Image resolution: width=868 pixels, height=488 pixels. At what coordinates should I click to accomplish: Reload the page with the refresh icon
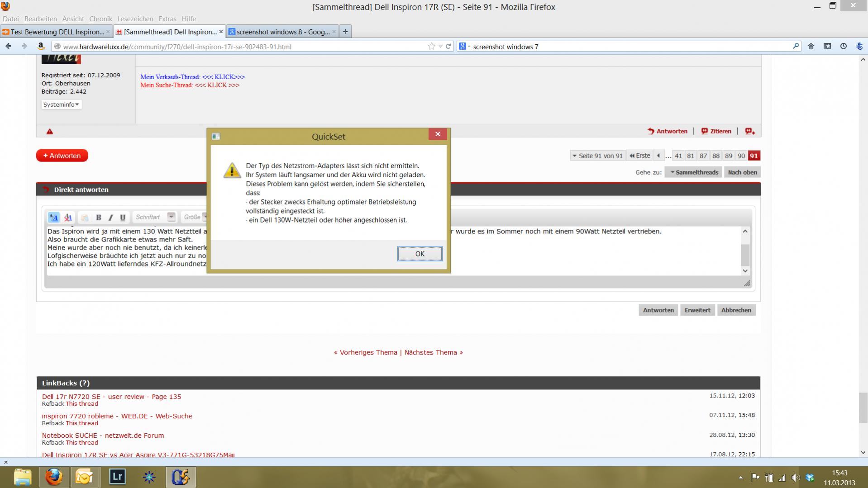[x=448, y=46]
